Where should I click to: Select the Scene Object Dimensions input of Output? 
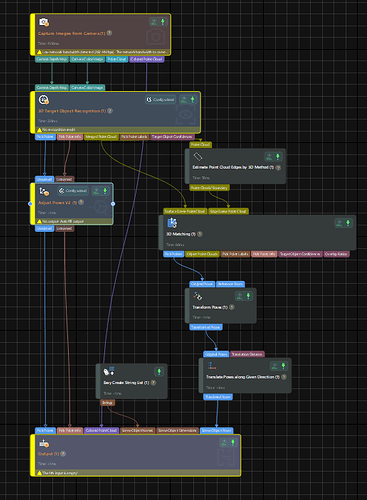pyautogui.click(x=177, y=430)
